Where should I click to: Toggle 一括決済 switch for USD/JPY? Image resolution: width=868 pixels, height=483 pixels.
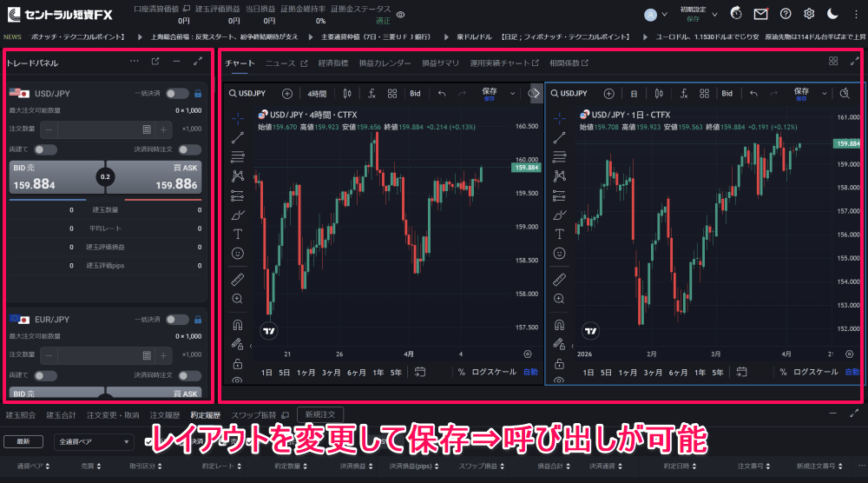177,94
